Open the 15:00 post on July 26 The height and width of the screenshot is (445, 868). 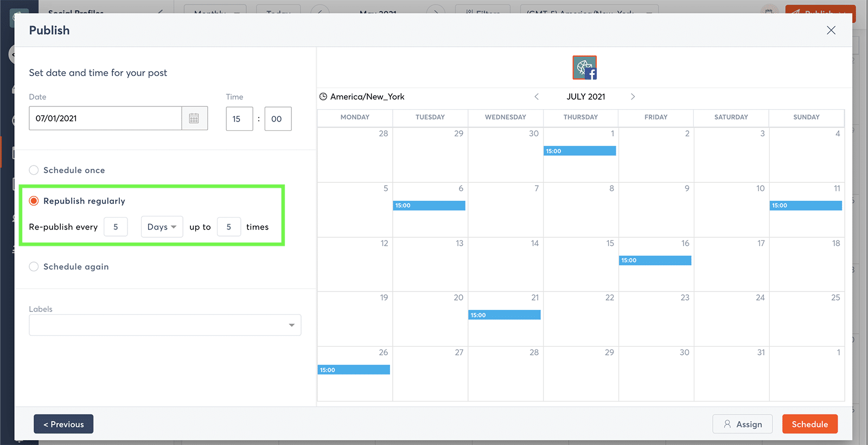click(x=354, y=370)
